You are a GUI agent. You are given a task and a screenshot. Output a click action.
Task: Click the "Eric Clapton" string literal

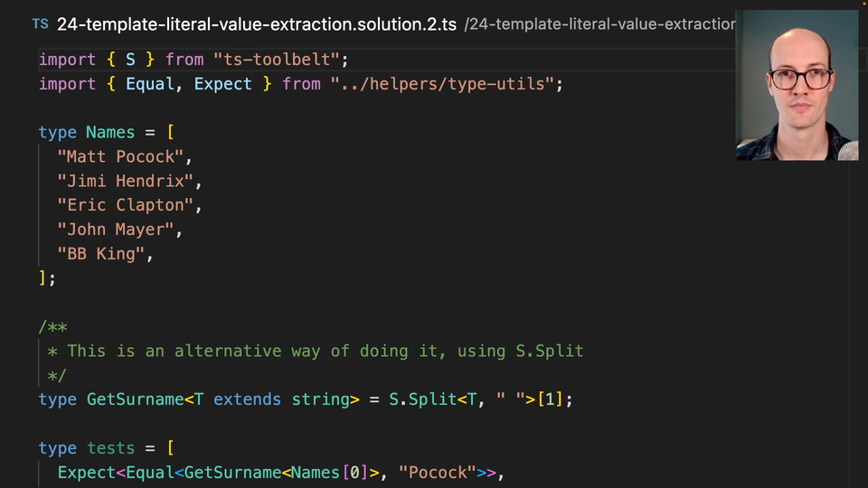[x=125, y=206]
